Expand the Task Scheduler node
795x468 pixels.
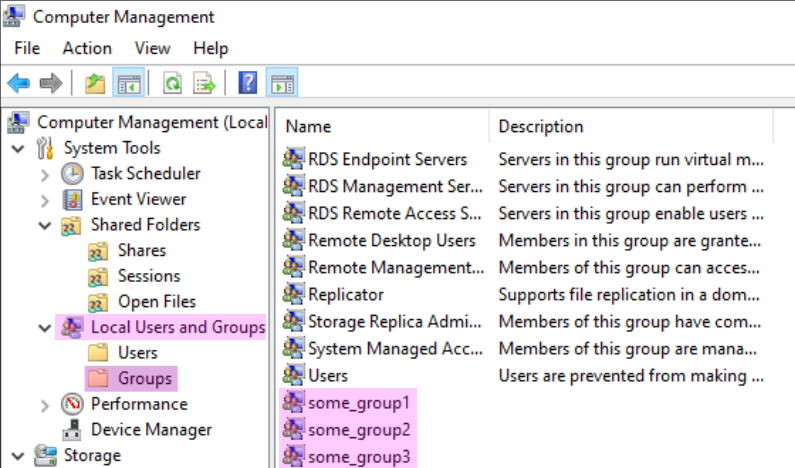tap(45, 175)
